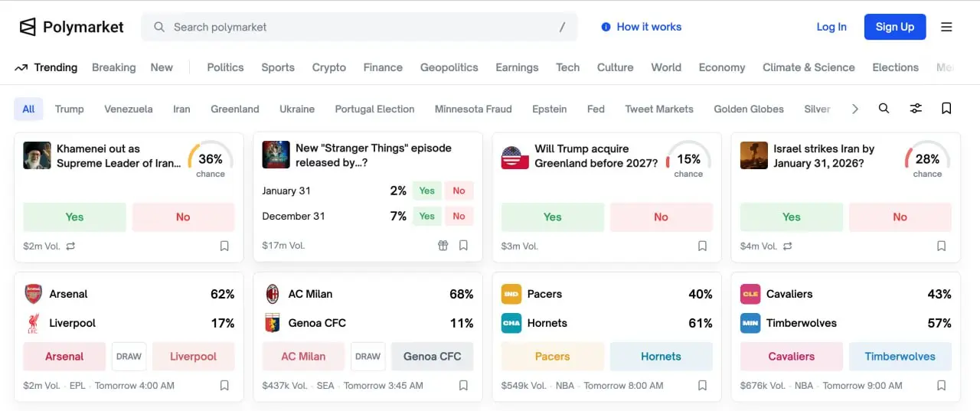Pick Timberwolves in the NBA game
Image resolution: width=980 pixels, height=411 pixels.
click(x=900, y=356)
